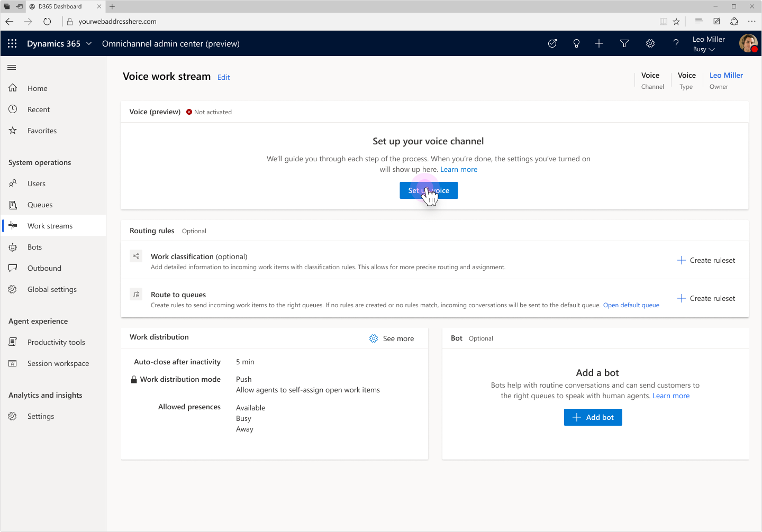Open Outbound in the sidebar
The image size is (762, 532).
click(53, 268)
